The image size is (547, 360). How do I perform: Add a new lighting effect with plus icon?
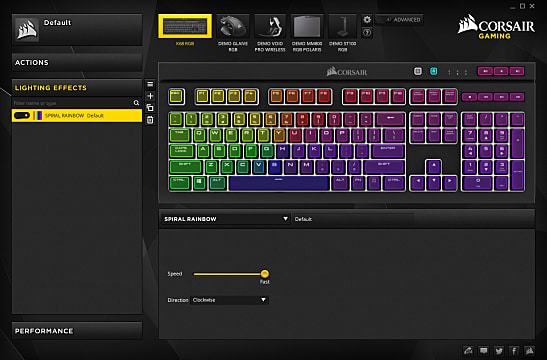pos(150,96)
